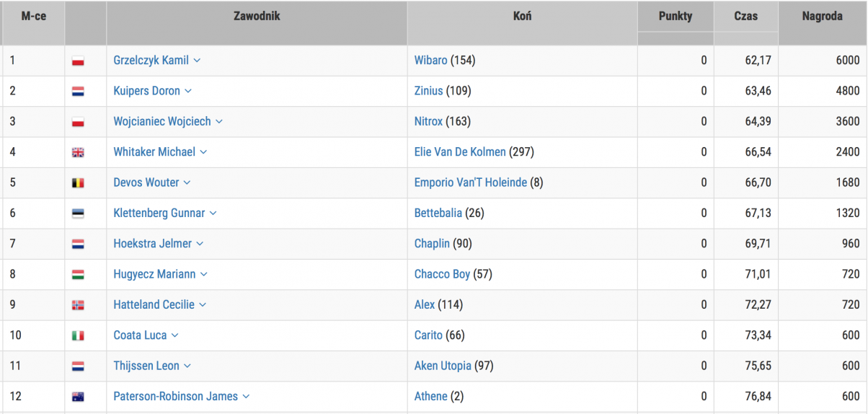Open the Wibaro horse link
The width and height of the screenshot is (868, 414).
coord(430,61)
